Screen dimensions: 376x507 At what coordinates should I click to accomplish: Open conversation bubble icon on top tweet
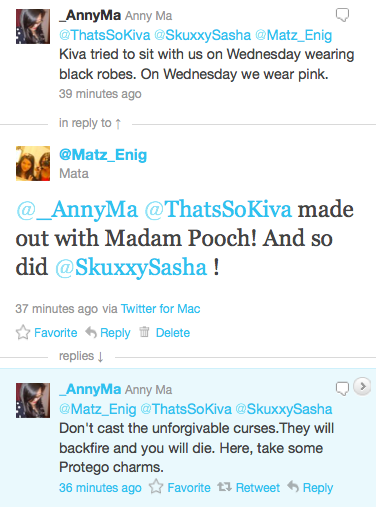click(x=342, y=15)
